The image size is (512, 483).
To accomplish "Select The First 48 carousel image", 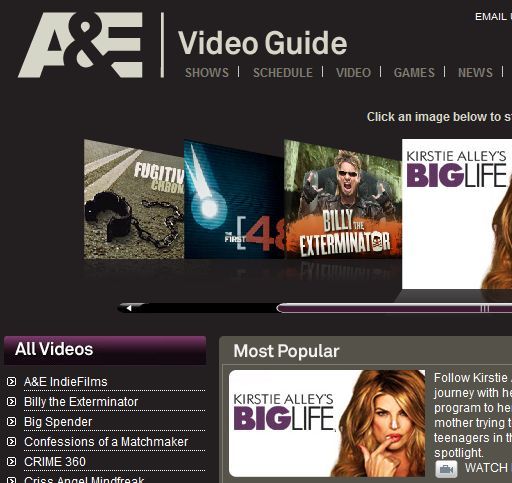I will point(234,199).
